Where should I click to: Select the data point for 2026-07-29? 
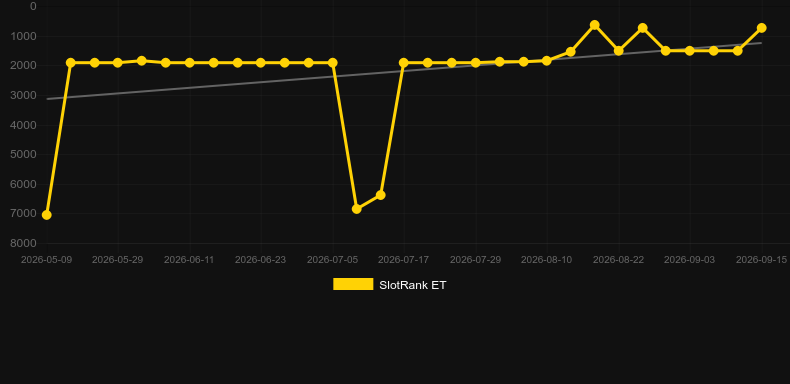tap(475, 62)
